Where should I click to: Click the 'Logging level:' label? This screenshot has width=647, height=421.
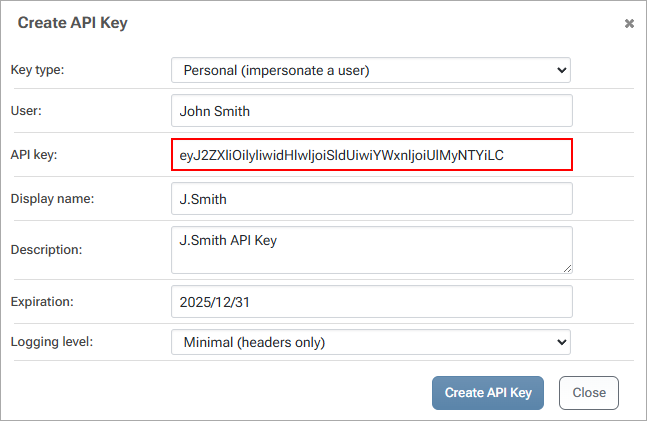point(51,342)
